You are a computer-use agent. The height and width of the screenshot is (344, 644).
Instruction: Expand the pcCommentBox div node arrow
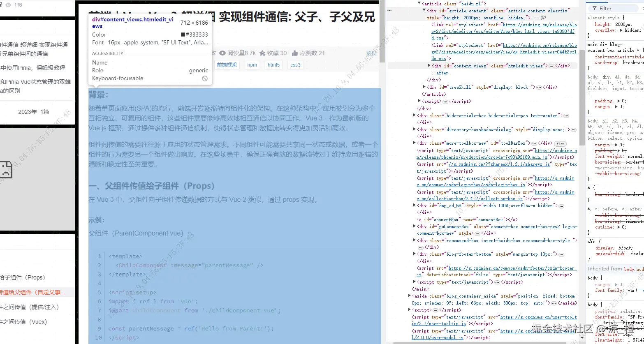415,226
